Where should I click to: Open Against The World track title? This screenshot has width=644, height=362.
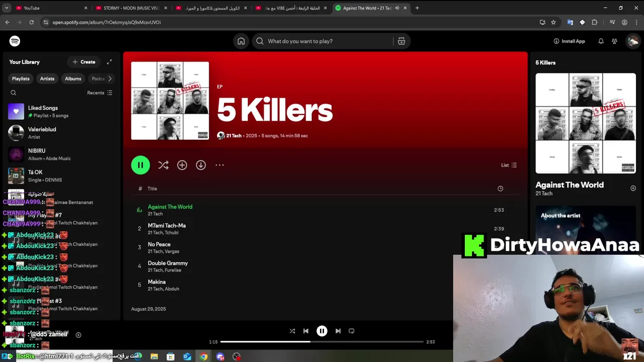click(x=170, y=207)
